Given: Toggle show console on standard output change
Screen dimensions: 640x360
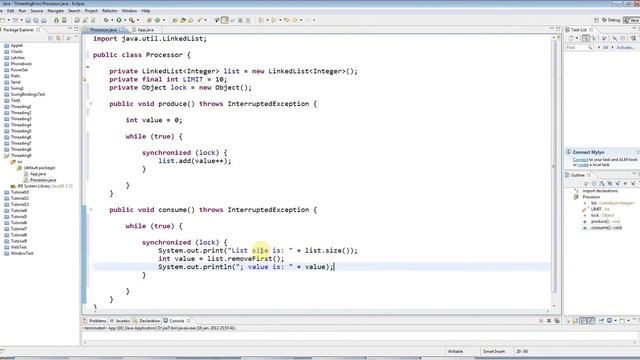Looking at the screenshot, I should point(583,321).
